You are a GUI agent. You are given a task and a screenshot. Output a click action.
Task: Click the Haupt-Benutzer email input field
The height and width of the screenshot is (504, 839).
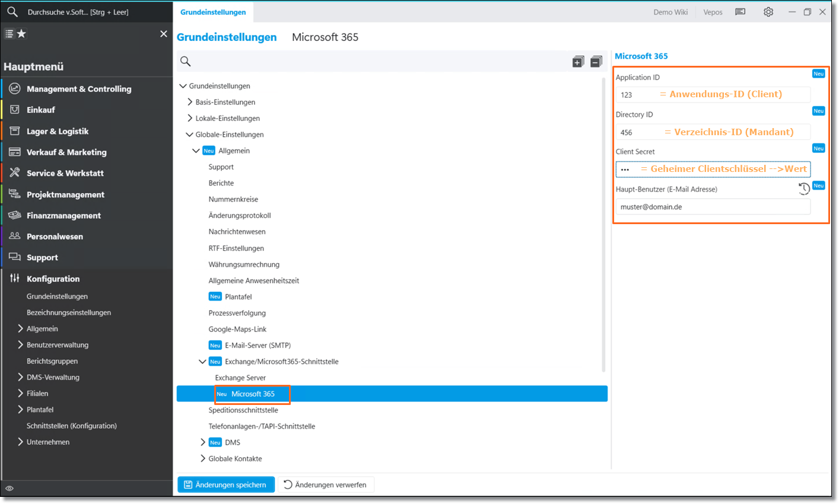pos(712,207)
